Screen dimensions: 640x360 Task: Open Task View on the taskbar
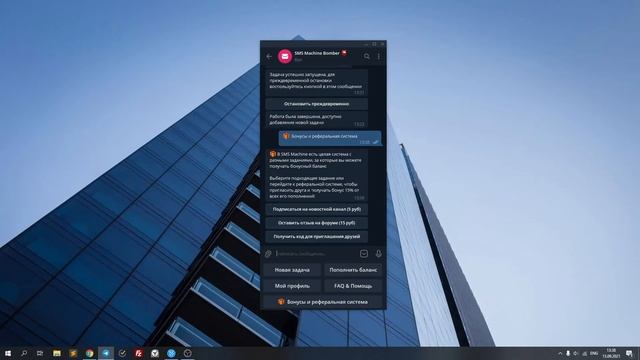coord(40,353)
